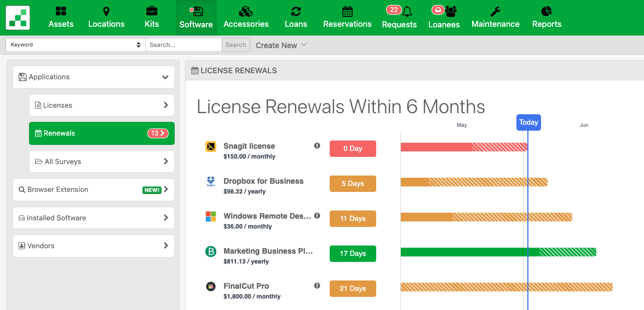Screen dimensions: 644x310
Task: Click the Licenses row chevron
Action: (x=165, y=105)
